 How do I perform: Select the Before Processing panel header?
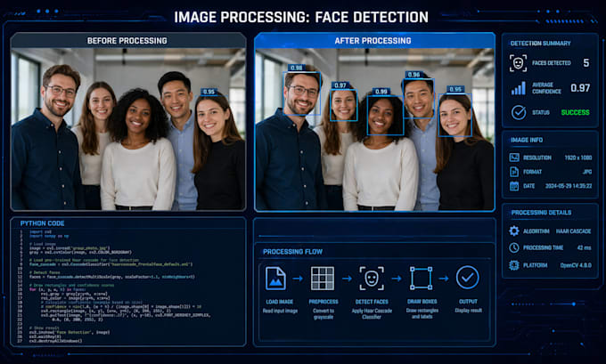[x=128, y=41]
